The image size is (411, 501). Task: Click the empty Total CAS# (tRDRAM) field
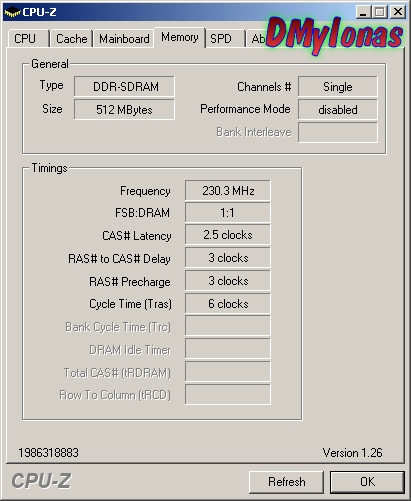[228, 372]
